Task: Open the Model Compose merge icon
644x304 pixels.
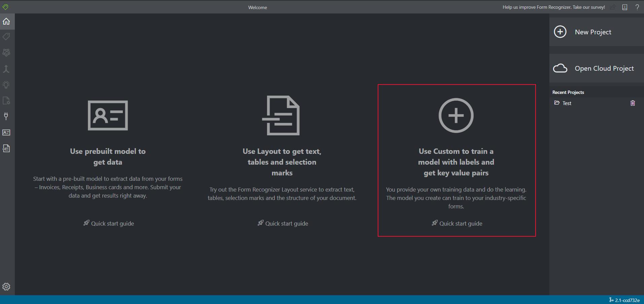Action: click(x=6, y=69)
